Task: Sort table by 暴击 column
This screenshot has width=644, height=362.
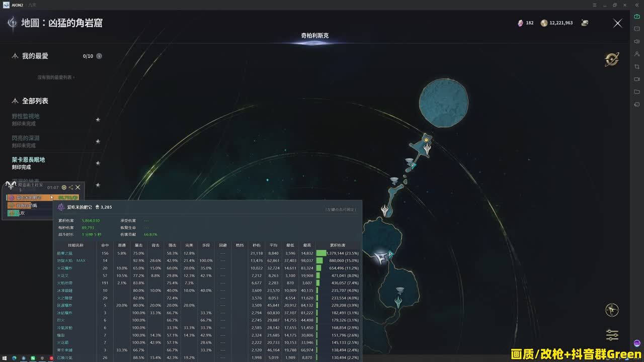Action: [138, 245]
